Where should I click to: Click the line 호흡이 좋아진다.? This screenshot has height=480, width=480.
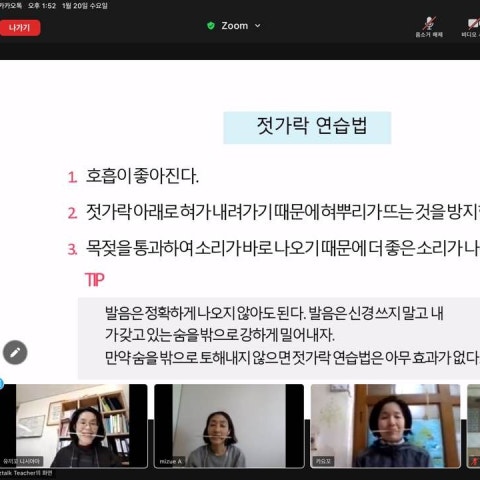click(x=142, y=176)
